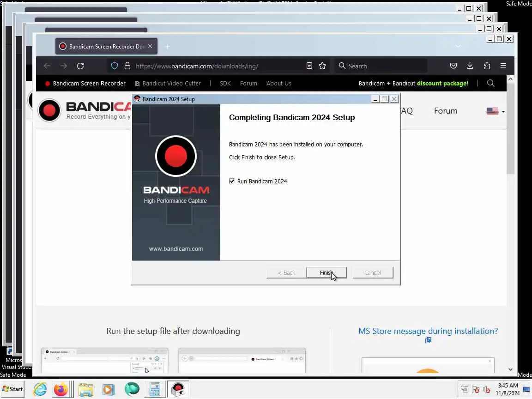
Task: Click the Cancel button in Setup dialog
Action: pos(373,272)
